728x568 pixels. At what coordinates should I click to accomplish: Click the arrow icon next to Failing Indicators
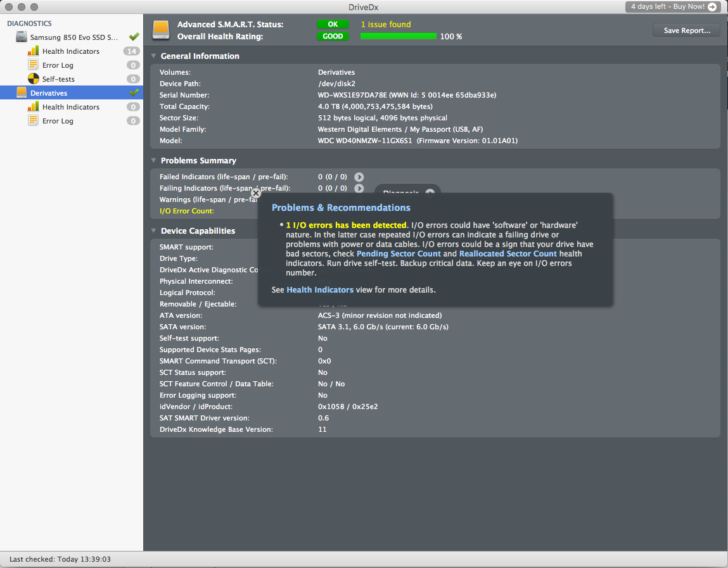[359, 189]
